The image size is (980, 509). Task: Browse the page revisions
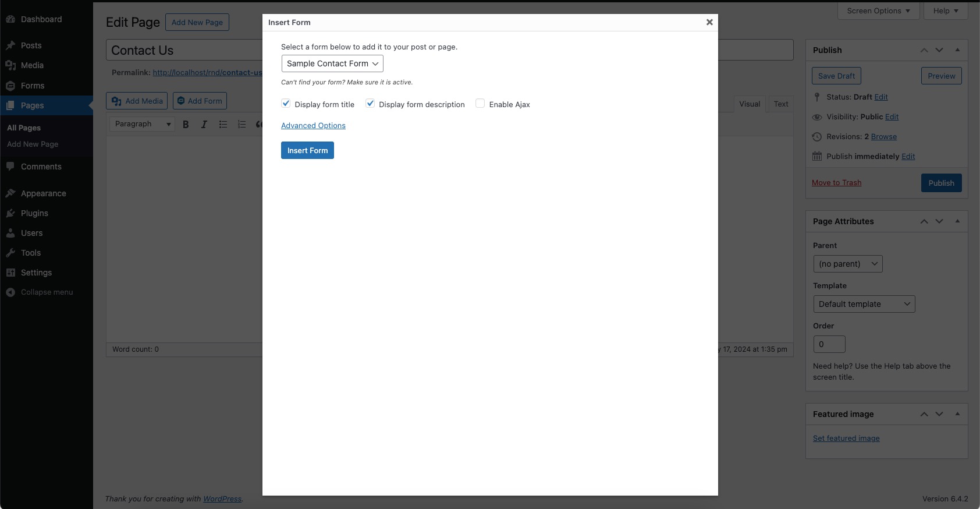(x=883, y=136)
